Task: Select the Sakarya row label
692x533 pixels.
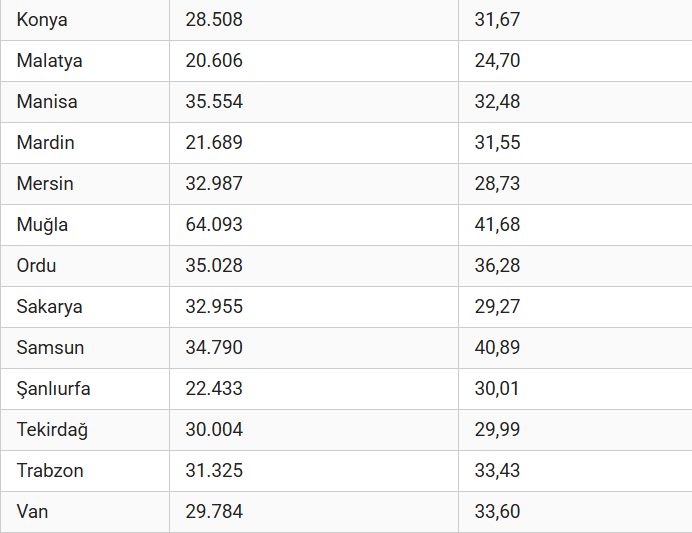Action: coord(49,307)
